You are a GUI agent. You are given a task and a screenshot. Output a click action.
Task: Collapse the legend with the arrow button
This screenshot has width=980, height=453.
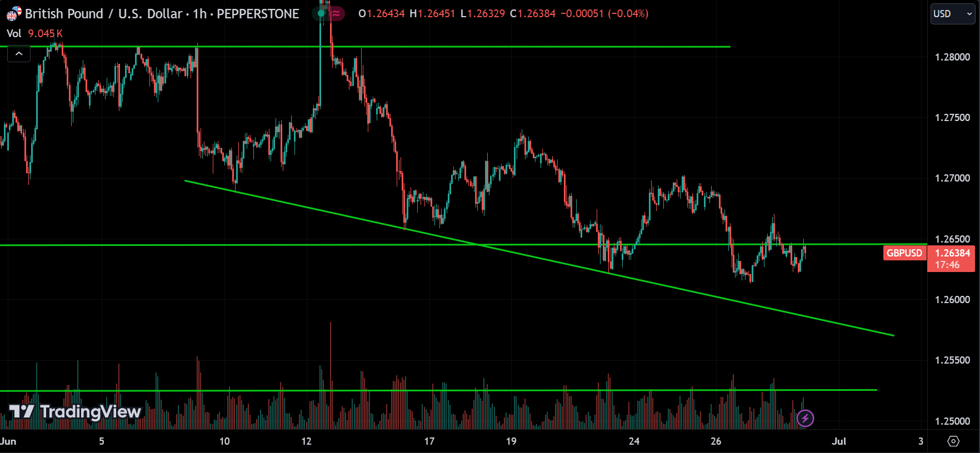pos(19,54)
